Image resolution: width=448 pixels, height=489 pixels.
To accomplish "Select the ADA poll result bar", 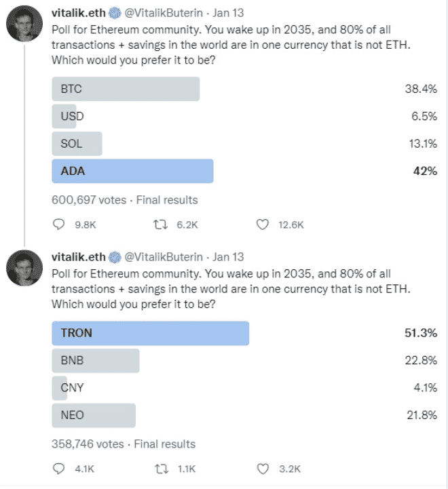I will (132, 171).
